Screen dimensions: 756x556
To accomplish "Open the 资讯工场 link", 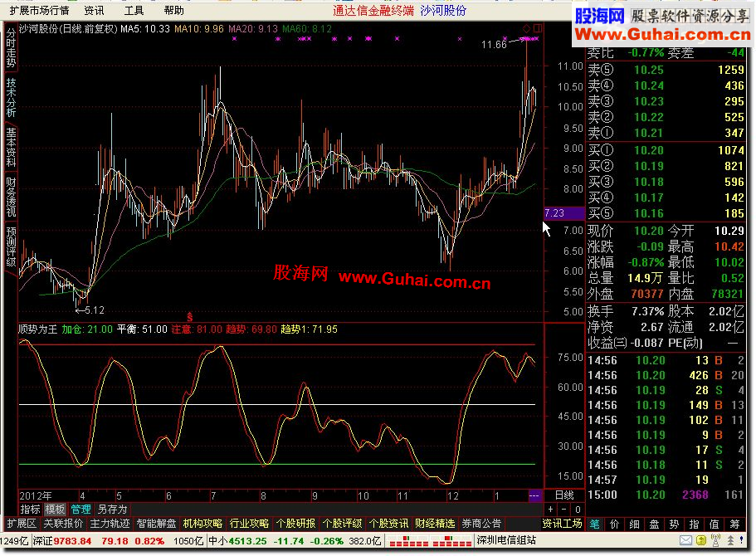I will [562, 524].
